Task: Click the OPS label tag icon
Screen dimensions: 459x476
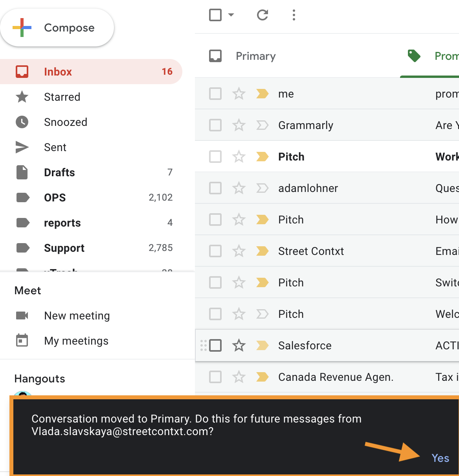Action: (23, 197)
